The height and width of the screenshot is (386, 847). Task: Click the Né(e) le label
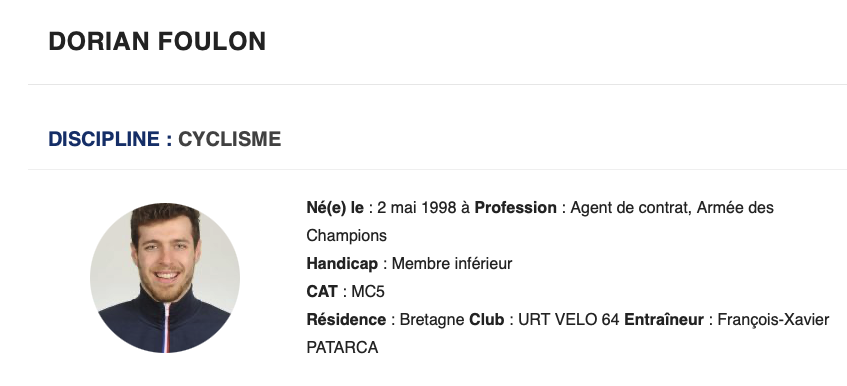tap(335, 208)
